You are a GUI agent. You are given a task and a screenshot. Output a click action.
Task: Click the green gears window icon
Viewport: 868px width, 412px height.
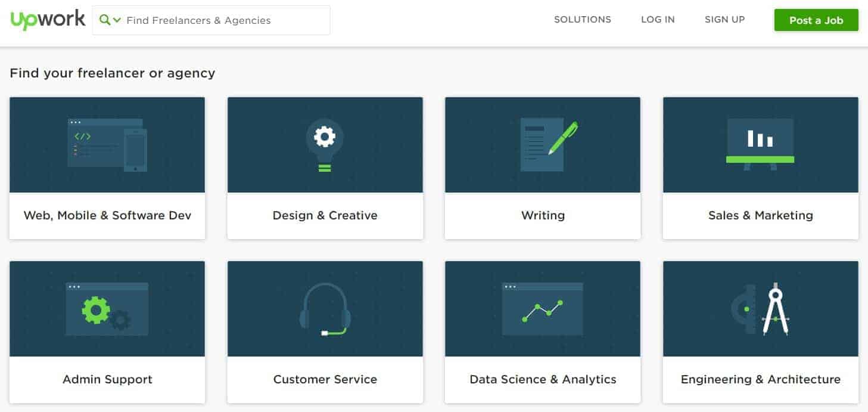(x=107, y=308)
